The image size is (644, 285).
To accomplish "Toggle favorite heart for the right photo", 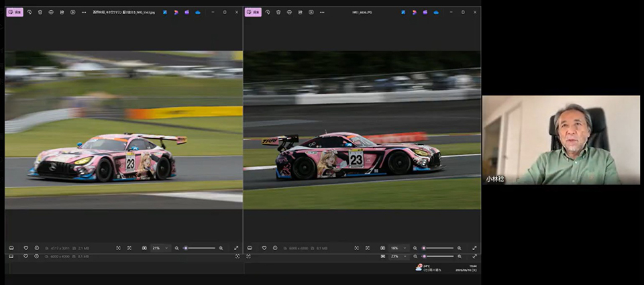I will (x=264, y=248).
